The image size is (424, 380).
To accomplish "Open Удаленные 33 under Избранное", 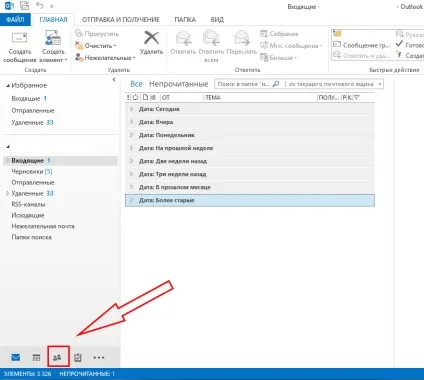I will coord(32,122).
